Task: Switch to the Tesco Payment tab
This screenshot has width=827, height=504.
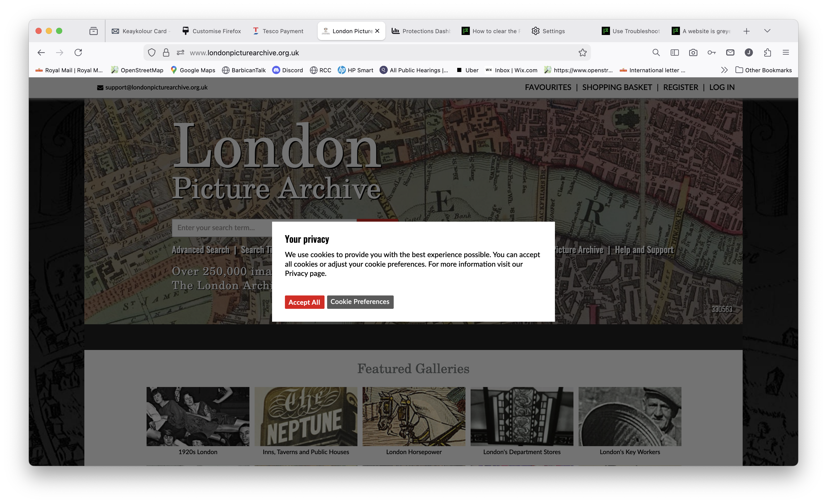Action: 282,31
